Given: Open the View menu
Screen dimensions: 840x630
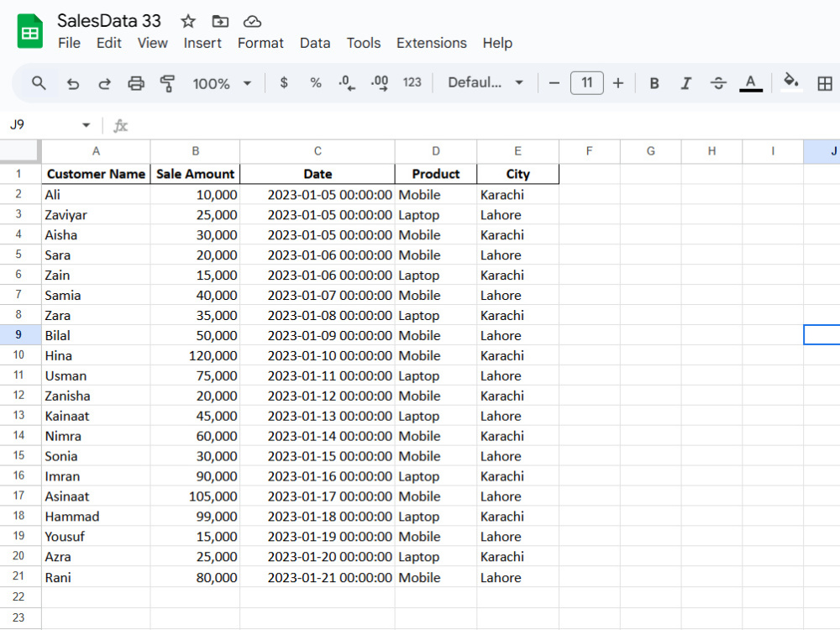Looking at the screenshot, I should [153, 43].
